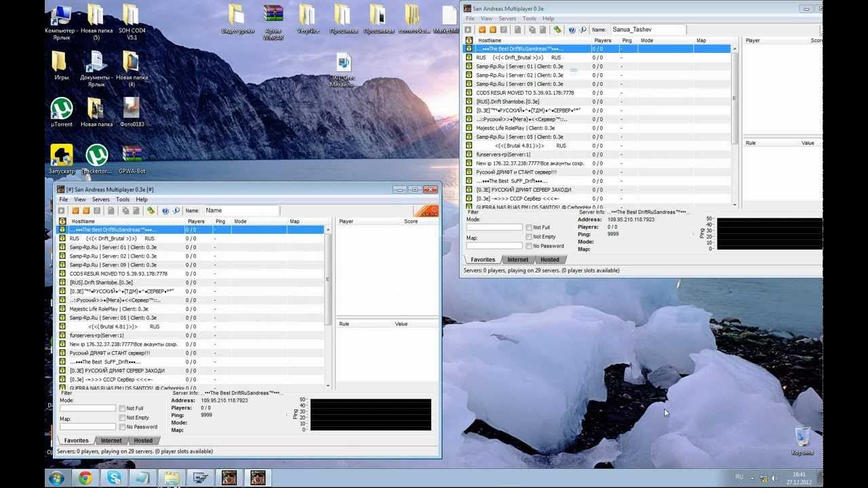Switch to Internet tab in front window

point(111,441)
